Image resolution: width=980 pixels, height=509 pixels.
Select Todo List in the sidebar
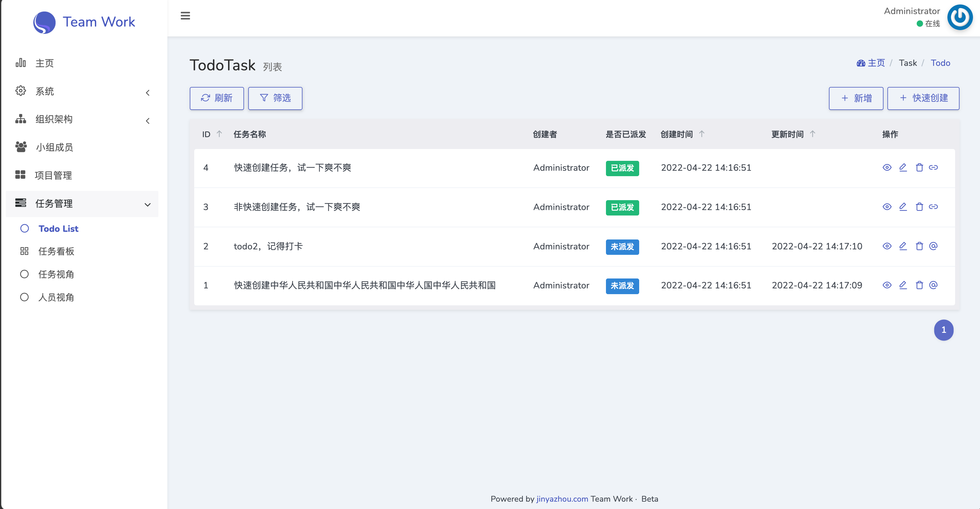58,229
